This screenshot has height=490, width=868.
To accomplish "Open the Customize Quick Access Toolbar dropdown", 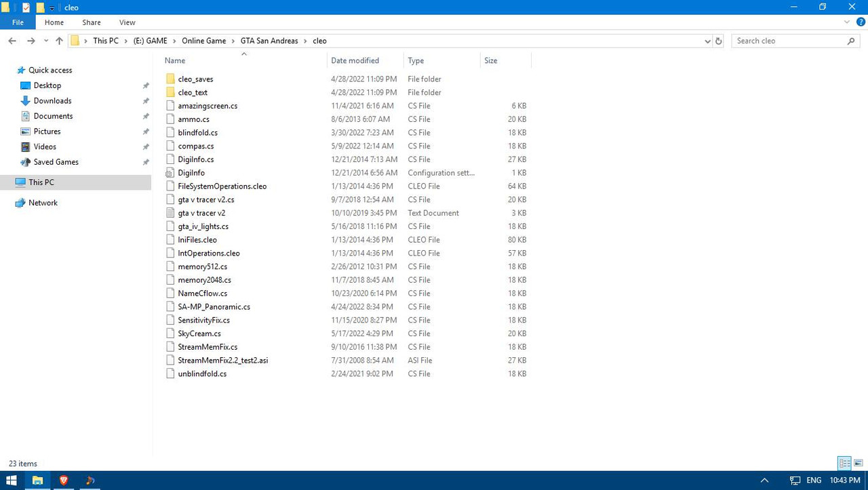I will 52,8.
